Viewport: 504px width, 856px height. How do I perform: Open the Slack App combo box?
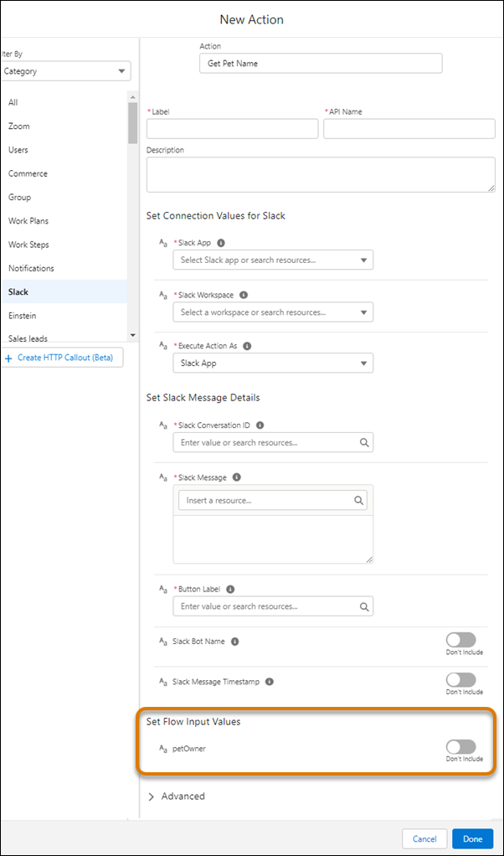tap(273, 260)
